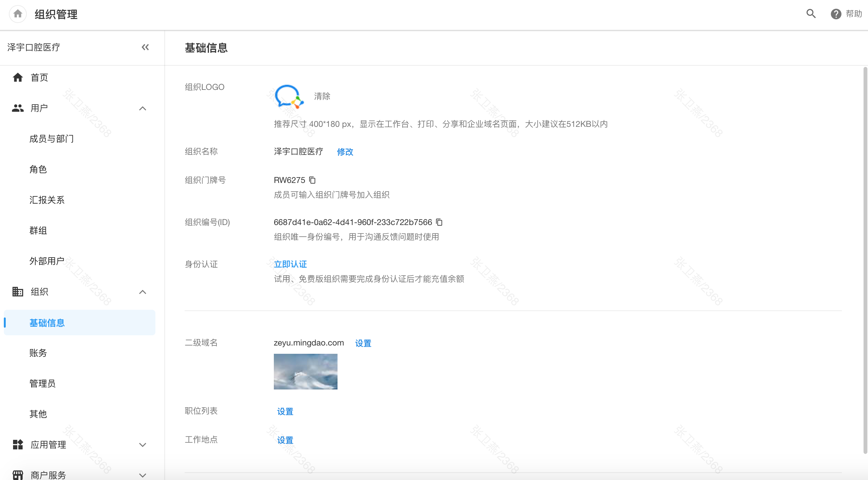Select the 基础信息 menu item
This screenshot has width=868, height=480.
coord(80,323)
